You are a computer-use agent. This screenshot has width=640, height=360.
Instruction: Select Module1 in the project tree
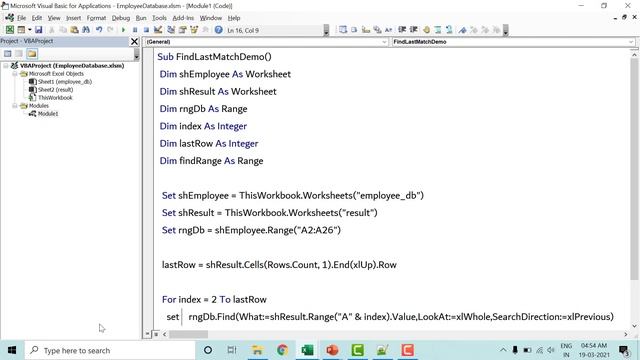(x=48, y=114)
